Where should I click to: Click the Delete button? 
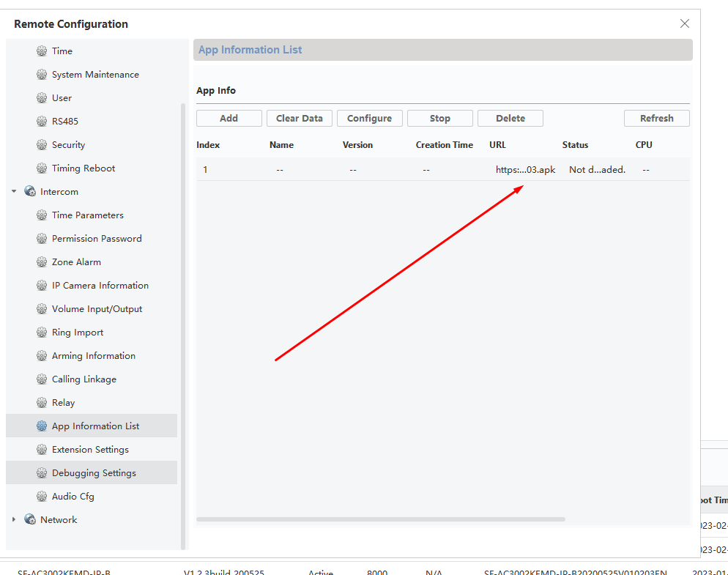point(510,119)
